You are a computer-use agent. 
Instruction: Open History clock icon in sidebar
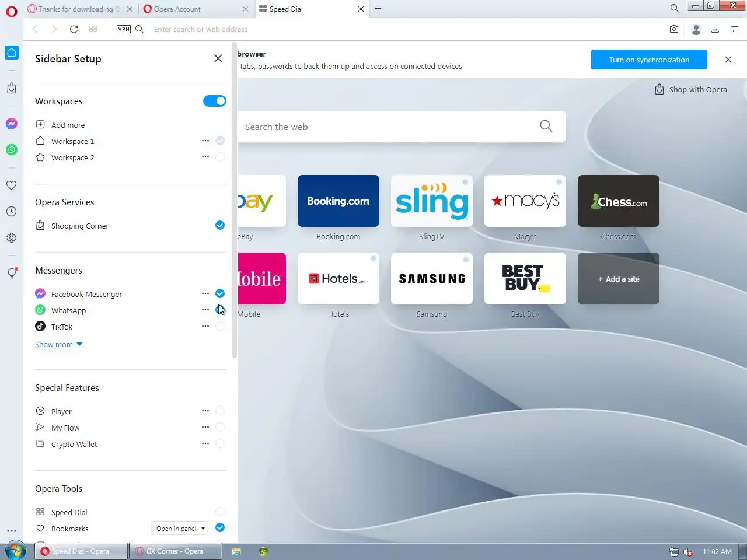pos(12,212)
